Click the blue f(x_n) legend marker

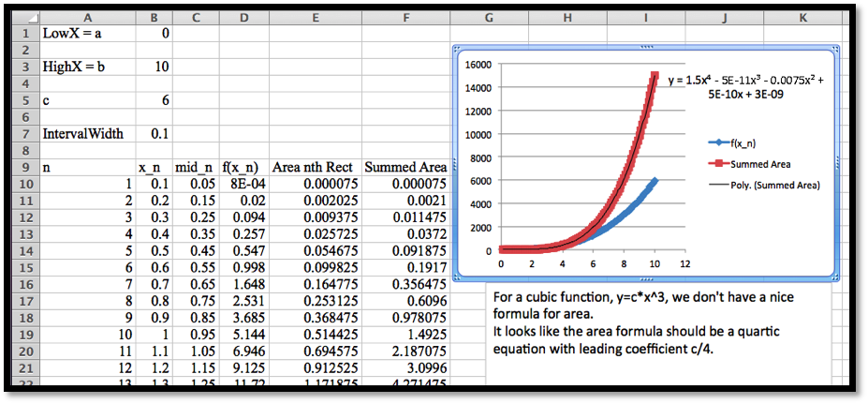[x=716, y=142]
